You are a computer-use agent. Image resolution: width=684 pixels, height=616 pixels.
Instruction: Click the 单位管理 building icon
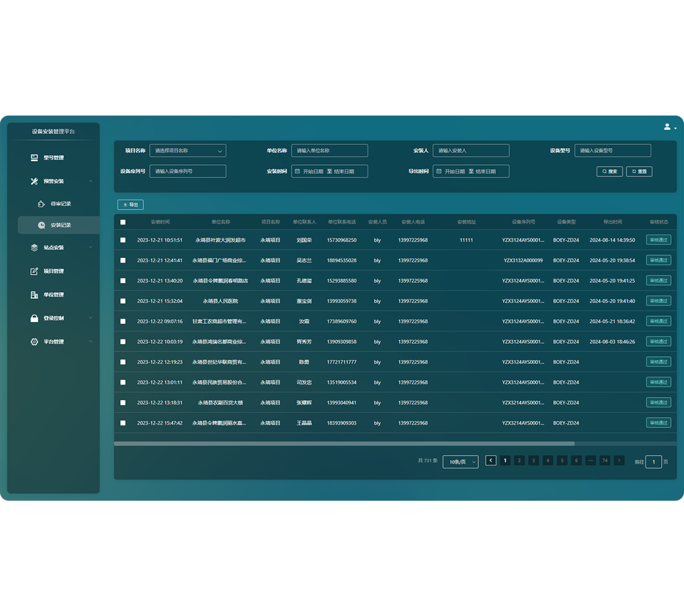tap(34, 295)
